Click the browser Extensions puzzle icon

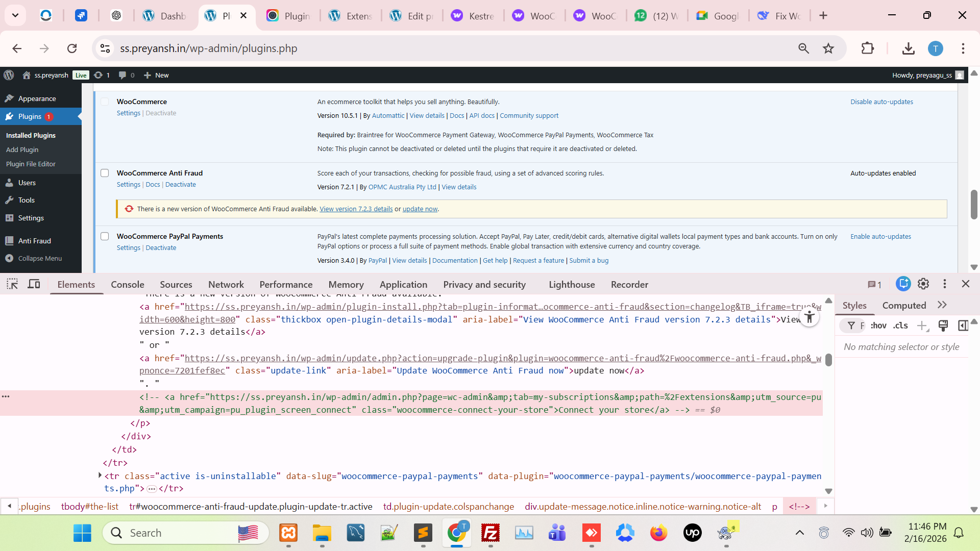click(x=867, y=48)
